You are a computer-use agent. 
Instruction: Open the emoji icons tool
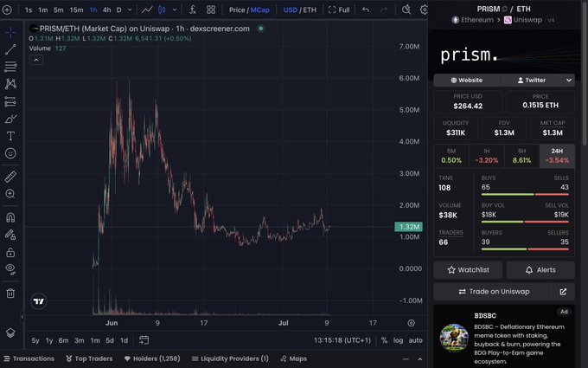(10, 153)
